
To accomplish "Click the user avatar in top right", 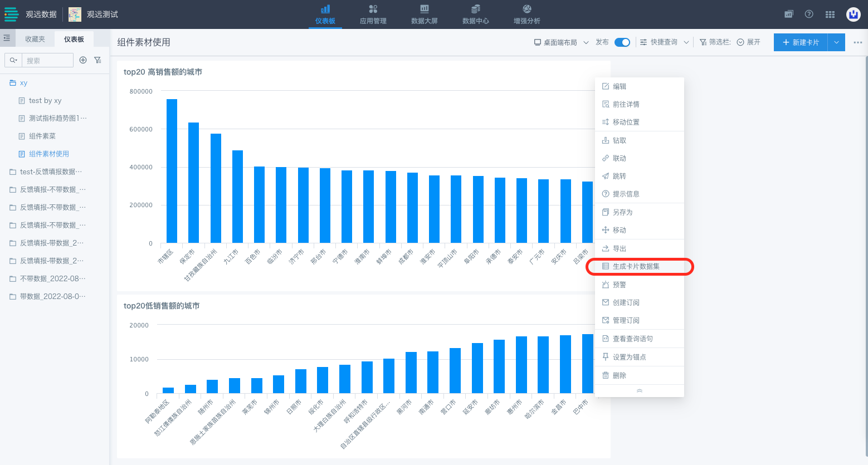I will [x=853, y=14].
